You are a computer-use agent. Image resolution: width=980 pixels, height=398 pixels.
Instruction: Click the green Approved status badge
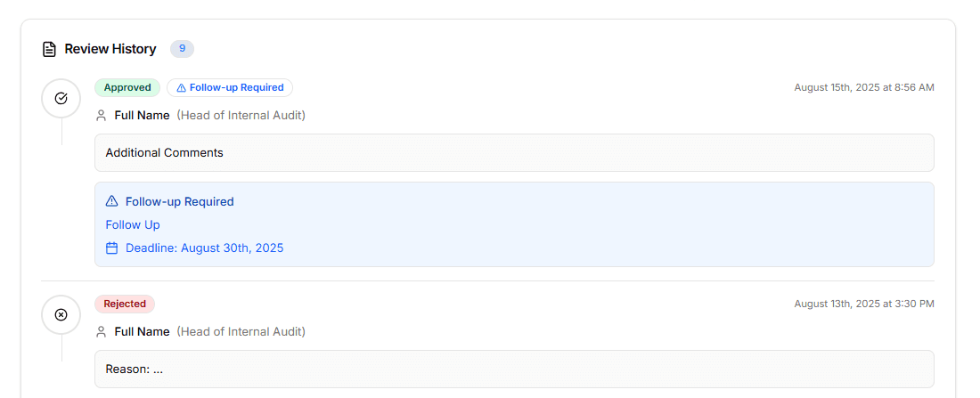127,88
